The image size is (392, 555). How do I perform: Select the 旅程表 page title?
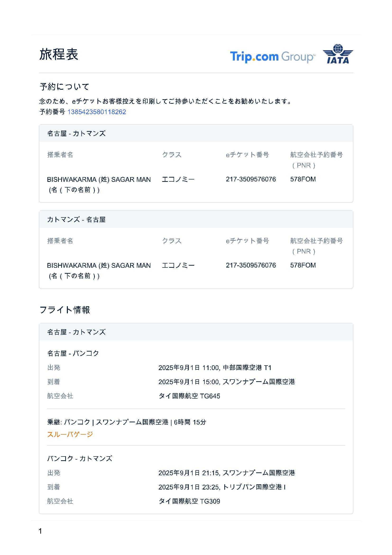click(x=59, y=54)
